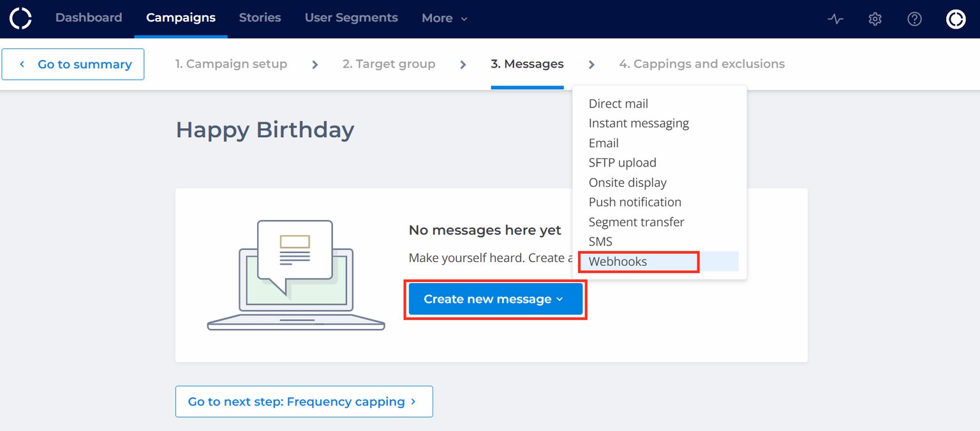Open the help question mark icon
Screen dimensions: 980x431
click(914, 19)
